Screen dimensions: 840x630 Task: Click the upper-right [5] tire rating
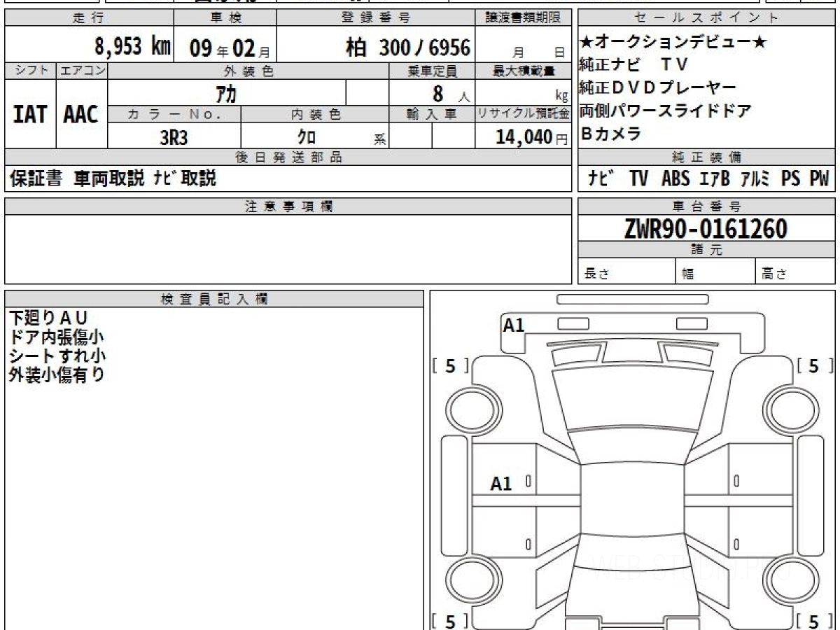pyautogui.click(x=813, y=366)
